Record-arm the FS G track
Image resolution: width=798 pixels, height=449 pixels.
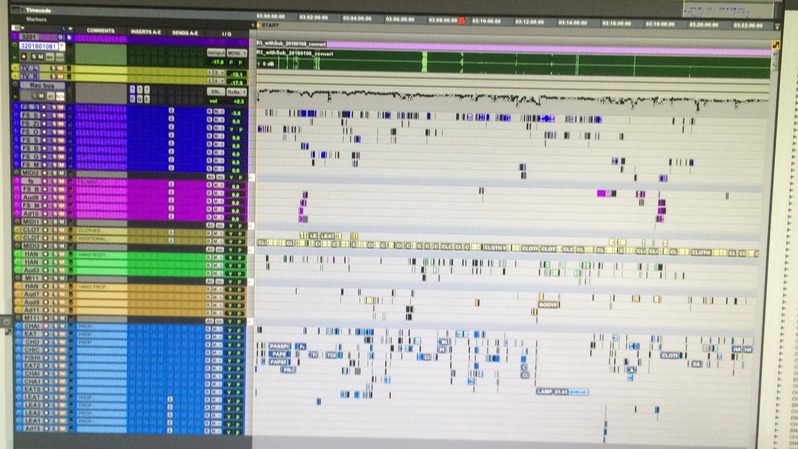[x=44, y=156]
